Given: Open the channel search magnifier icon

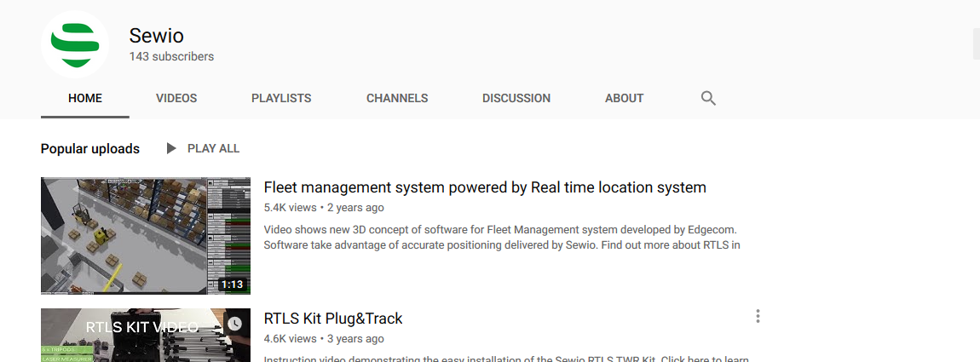Looking at the screenshot, I should point(708,98).
